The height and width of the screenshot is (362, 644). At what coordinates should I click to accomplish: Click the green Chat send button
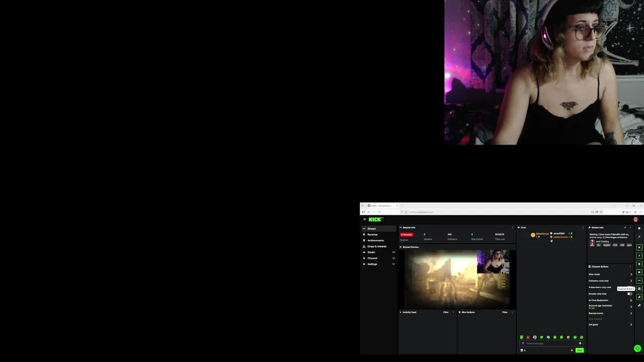pyautogui.click(x=580, y=350)
